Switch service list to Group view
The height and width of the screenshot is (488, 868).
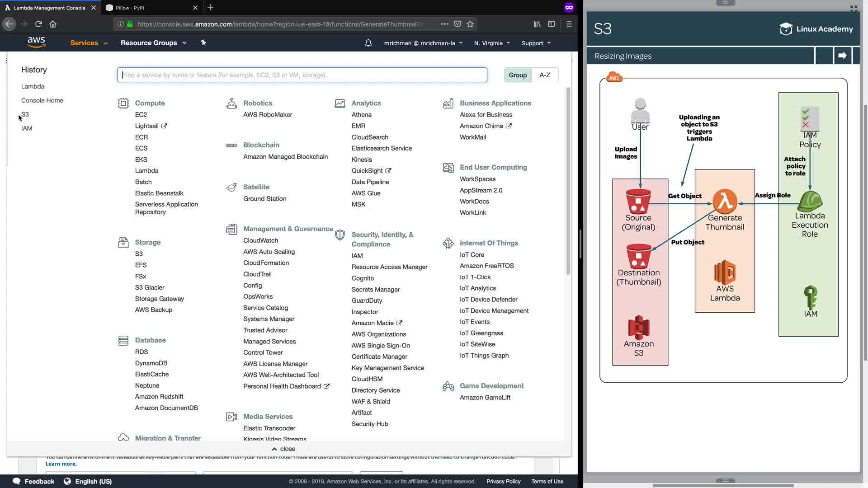[518, 75]
